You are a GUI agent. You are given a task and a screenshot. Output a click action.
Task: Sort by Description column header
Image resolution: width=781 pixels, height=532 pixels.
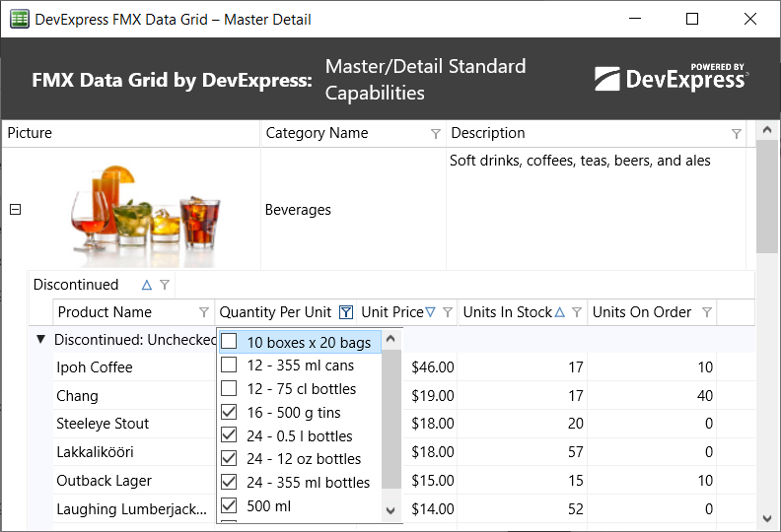[596, 133]
